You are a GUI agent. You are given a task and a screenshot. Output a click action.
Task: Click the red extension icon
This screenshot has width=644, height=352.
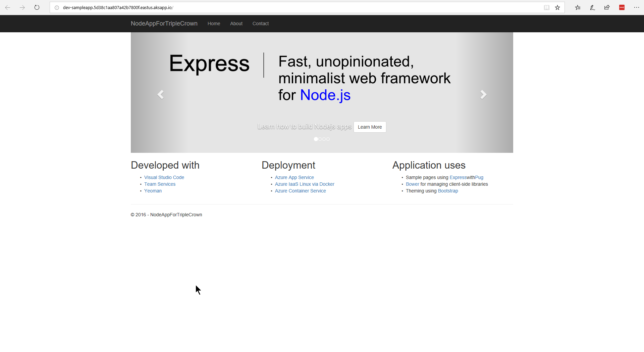622,7
